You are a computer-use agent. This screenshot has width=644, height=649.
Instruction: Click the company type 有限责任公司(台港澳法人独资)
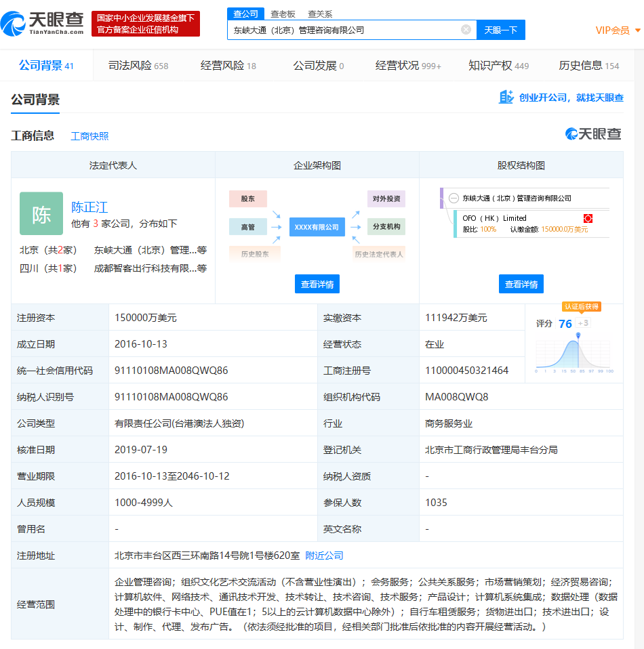click(x=180, y=423)
